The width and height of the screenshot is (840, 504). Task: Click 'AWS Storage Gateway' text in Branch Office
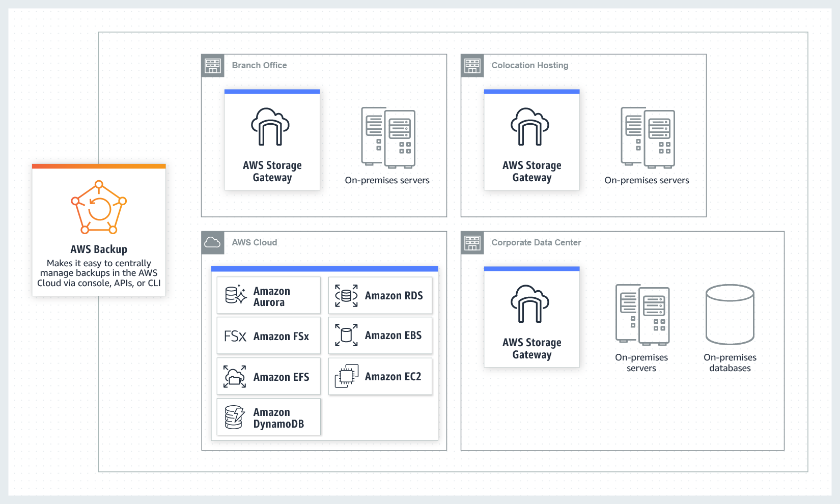tap(272, 172)
